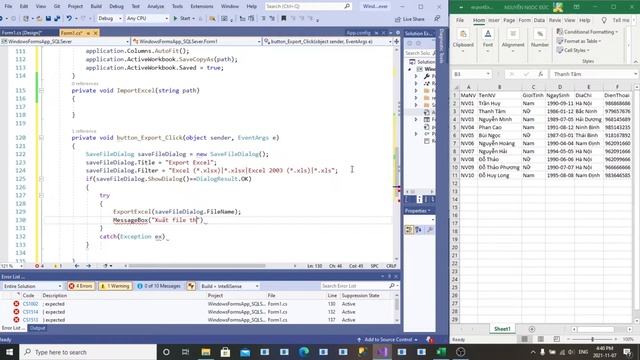Toggle the 1 Warning filter
The image size is (640, 360).
coord(115,286)
